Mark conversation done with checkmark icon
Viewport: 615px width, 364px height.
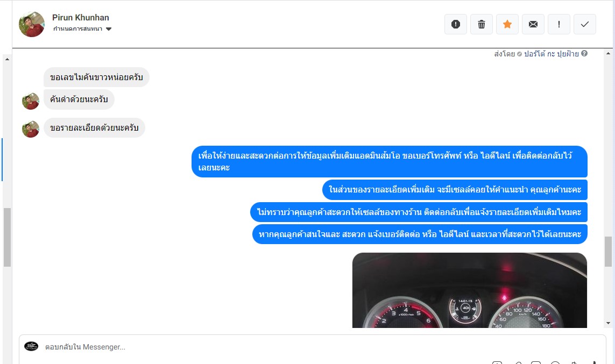[585, 24]
